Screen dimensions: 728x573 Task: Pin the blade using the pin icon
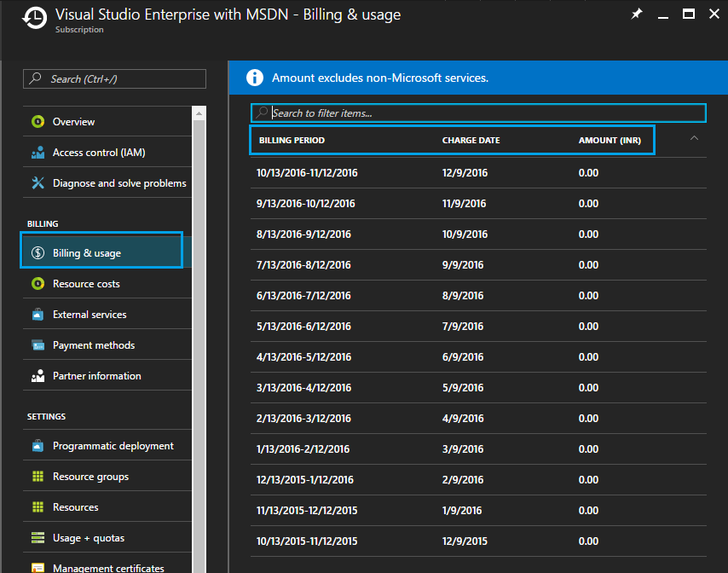click(636, 14)
